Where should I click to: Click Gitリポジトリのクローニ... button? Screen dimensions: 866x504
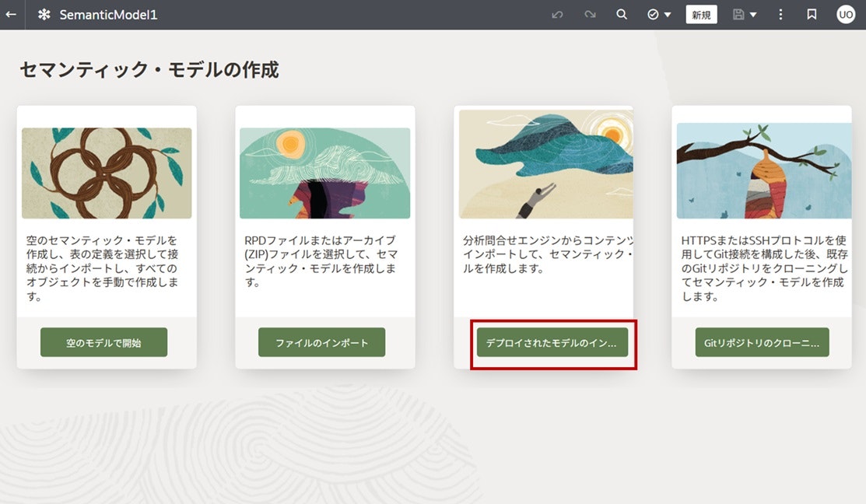coord(763,342)
